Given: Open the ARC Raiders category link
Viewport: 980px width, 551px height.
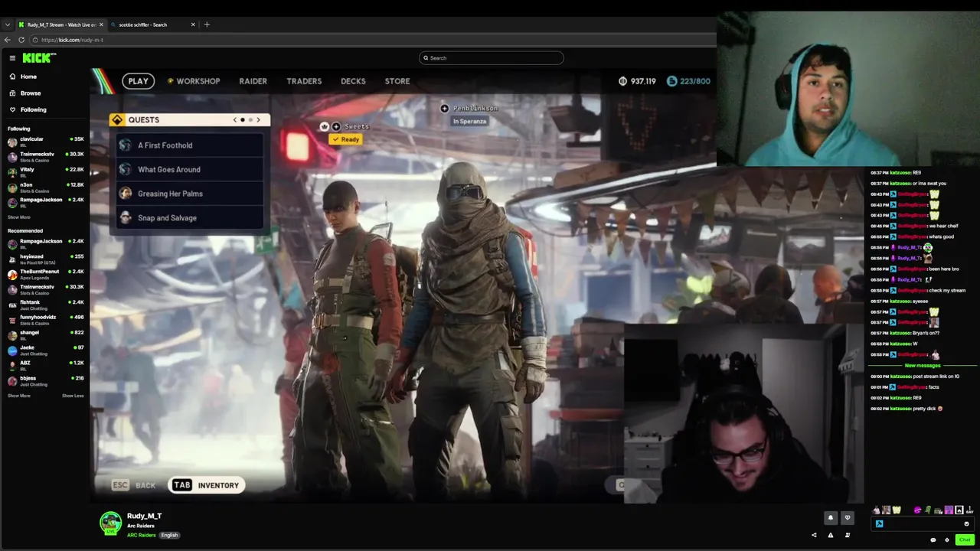Looking at the screenshot, I should point(142,535).
